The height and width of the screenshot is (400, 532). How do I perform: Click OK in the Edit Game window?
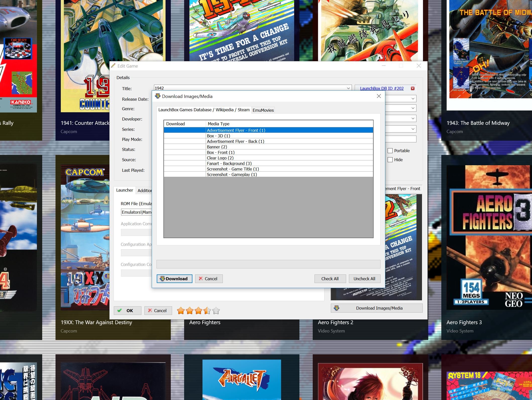(x=127, y=311)
